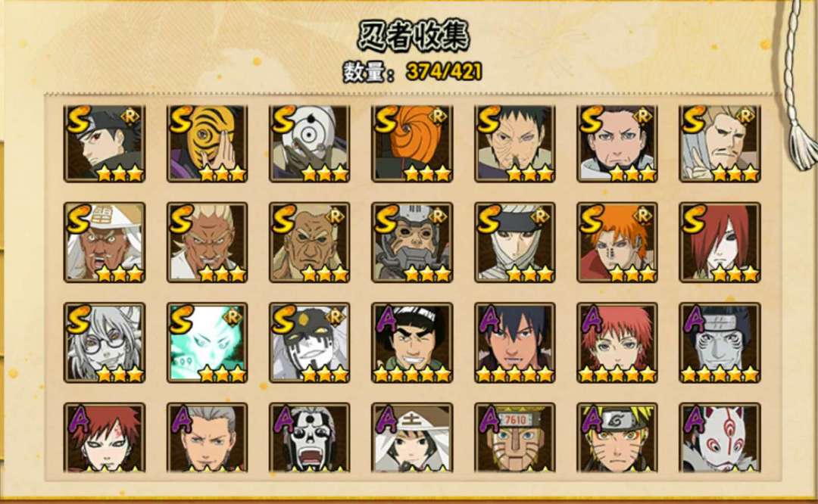Open Might Guy's five-star A-rank card
This screenshot has height=504, width=818.
412,342
